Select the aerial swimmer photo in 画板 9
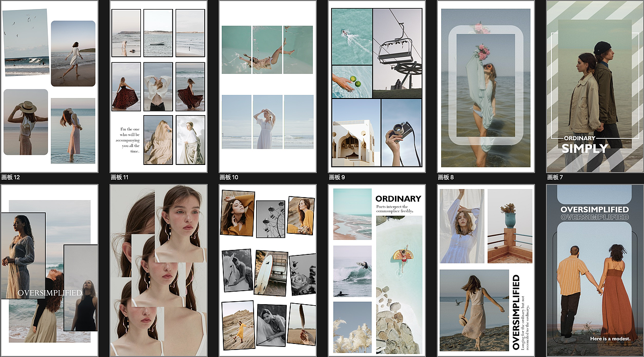This screenshot has width=644, height=357. 352,37
